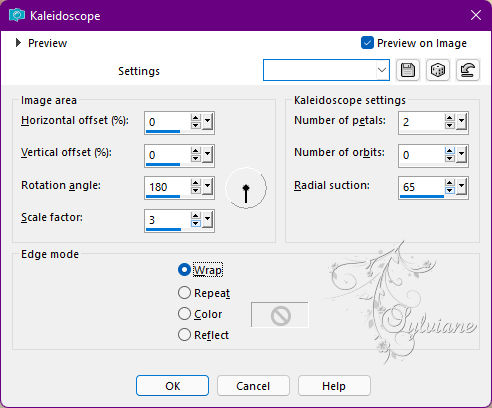The image size is (492, 408).
Task: Click the Randomize parameters dice icon
Action: (x=438, y=70)
